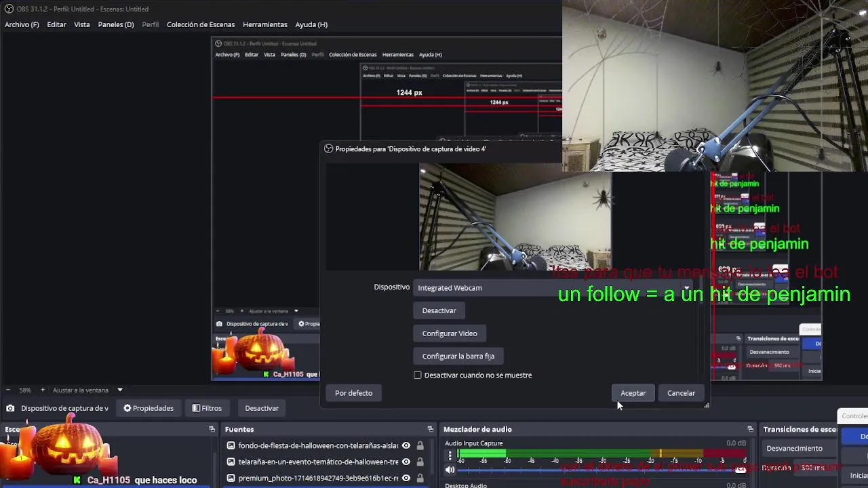Image resolution: width=868 pixels, height=488 pixels.
Task: Hide fondo-de-fiesta source with eye icon
Action: tap(406, 445)
